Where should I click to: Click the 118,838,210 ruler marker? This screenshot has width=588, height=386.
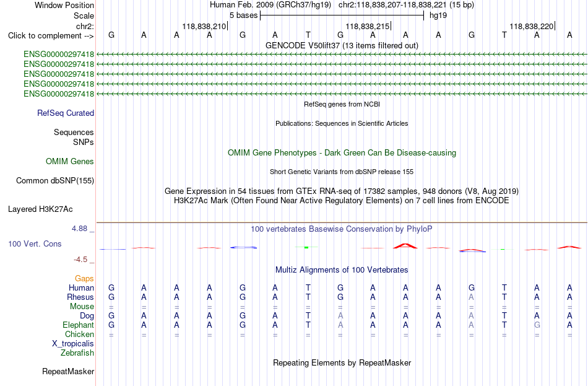pyautogui.click(x=204, y=26)
